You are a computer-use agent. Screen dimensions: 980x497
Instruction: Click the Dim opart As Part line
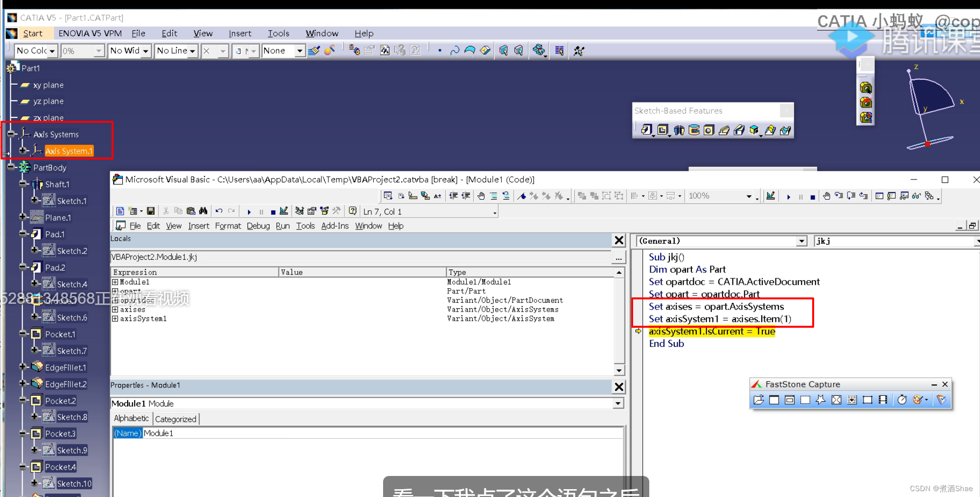coord(687,269)
